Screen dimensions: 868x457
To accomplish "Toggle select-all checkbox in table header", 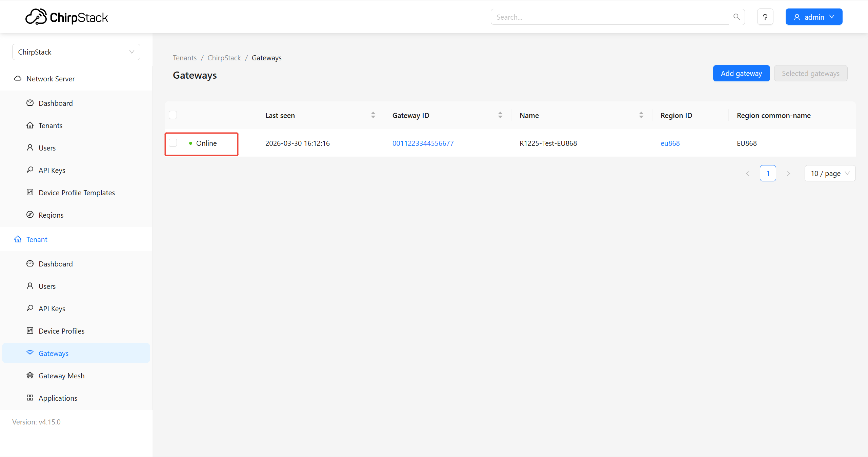I will (x=173, y=115).
